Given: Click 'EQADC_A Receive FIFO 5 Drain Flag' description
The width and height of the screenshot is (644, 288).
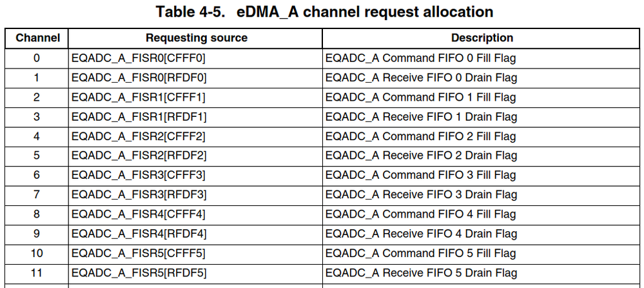Looking at the screenshot, I should [x=421, y=273].
